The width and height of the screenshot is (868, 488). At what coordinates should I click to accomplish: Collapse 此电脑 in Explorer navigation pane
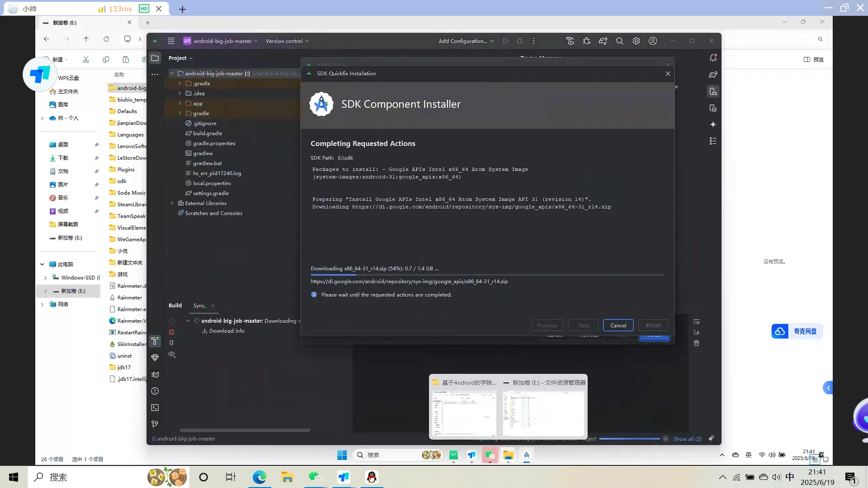click(42, 265)
